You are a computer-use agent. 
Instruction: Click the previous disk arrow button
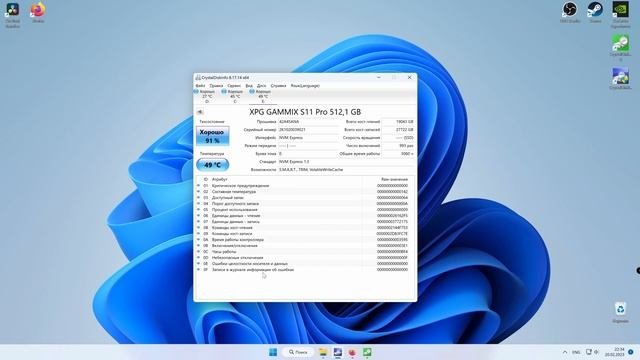(200, 112)
